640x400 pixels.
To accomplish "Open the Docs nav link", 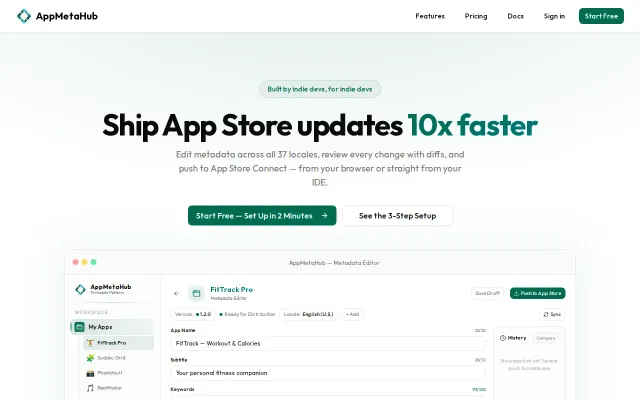I will (516, 16).
